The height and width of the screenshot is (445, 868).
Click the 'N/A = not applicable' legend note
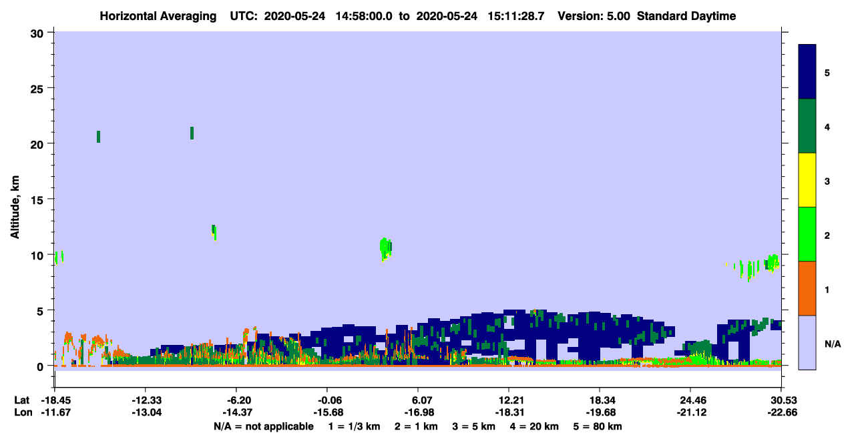pos(263,426)
